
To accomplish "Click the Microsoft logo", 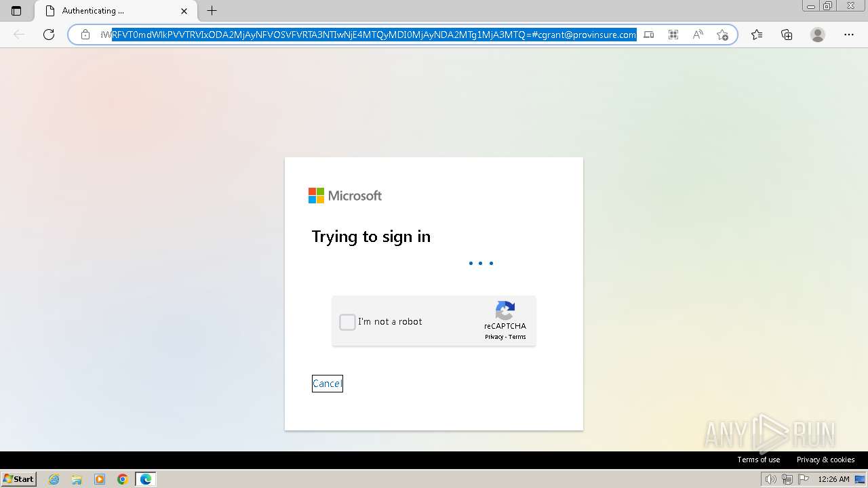I will [x=345, y=196].
